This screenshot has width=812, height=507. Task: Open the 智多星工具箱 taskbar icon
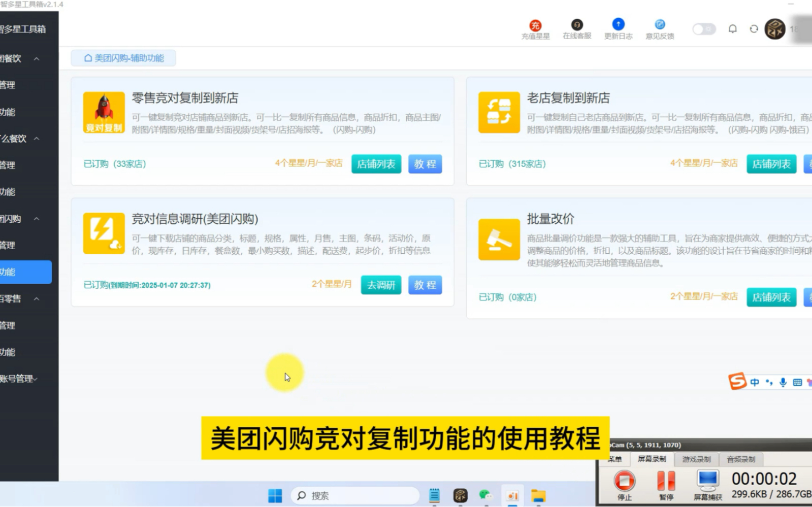tap(460, 495)
